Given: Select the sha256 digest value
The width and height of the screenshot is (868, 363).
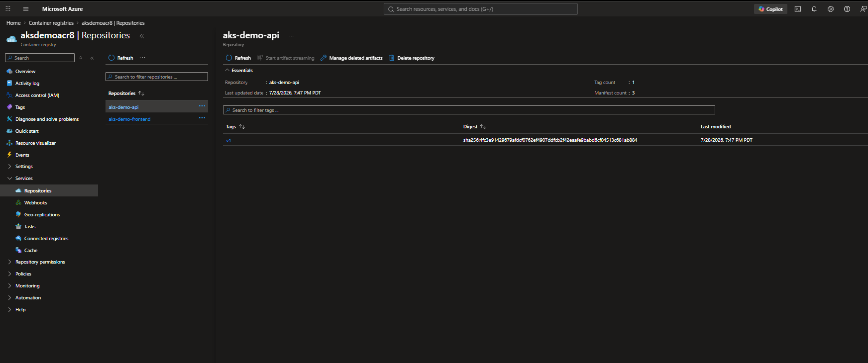Looking at the screenshot, I should [x=550, y=140].
